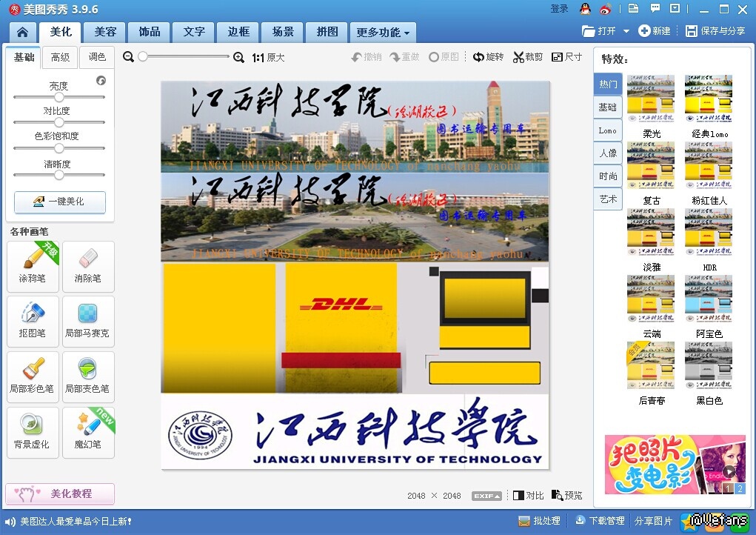Select the 局部马赛克 mosaic tool
756x535 pixels.
[88, 322]
